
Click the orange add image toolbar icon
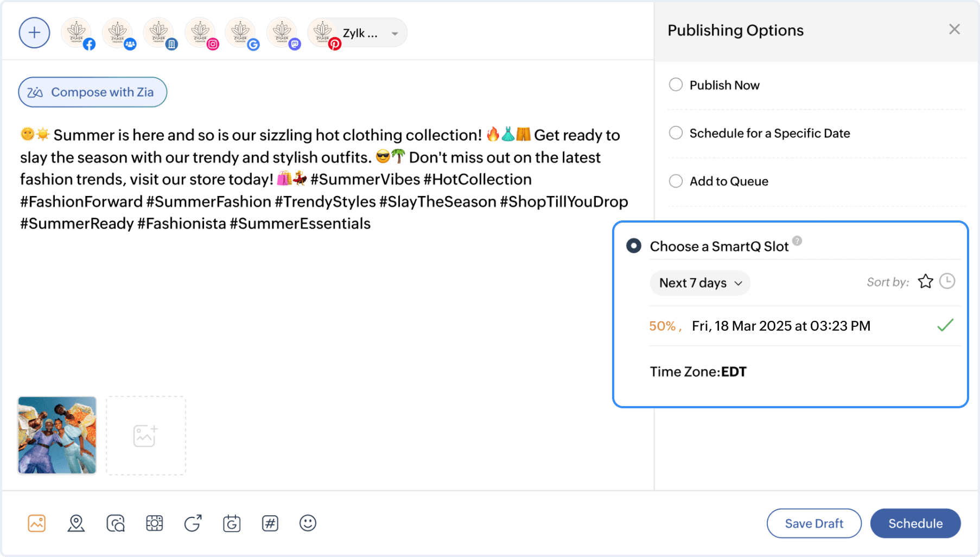click(37, 523)
